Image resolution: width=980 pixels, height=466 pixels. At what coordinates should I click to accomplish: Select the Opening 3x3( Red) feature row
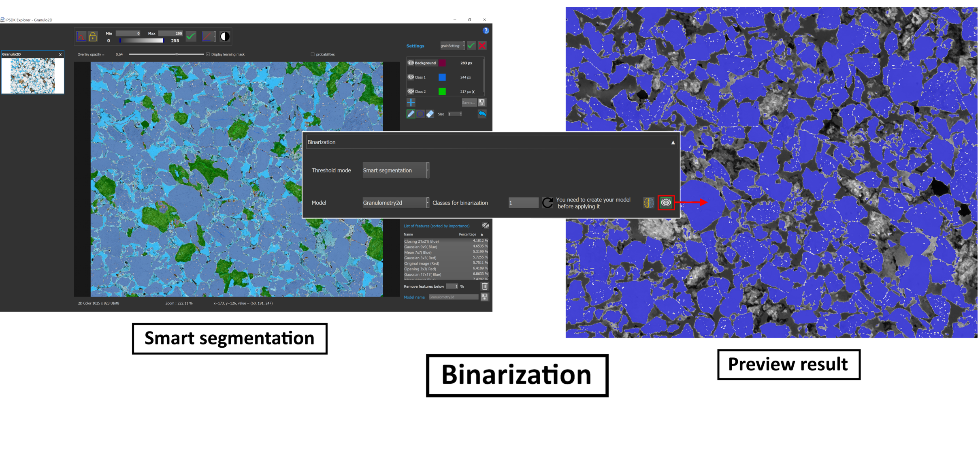click(x=446, y=269)
